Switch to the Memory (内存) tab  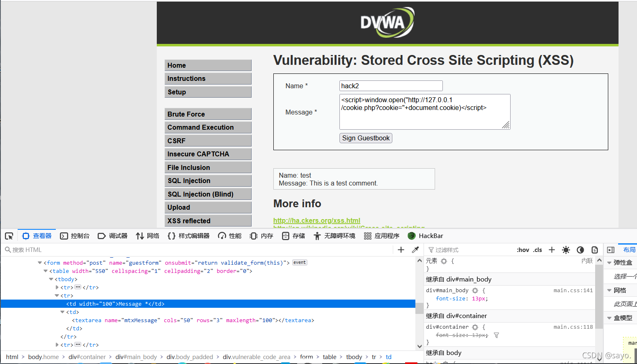pos(261,236)
